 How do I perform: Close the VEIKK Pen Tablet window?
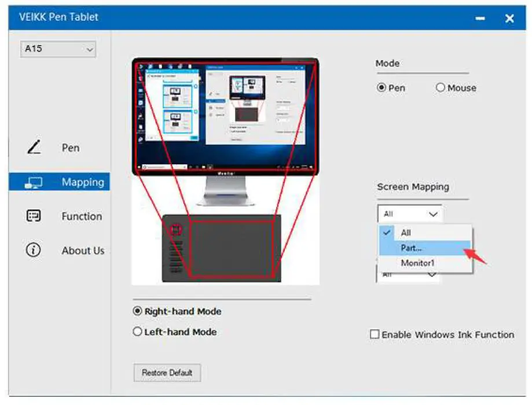point(509,19)
